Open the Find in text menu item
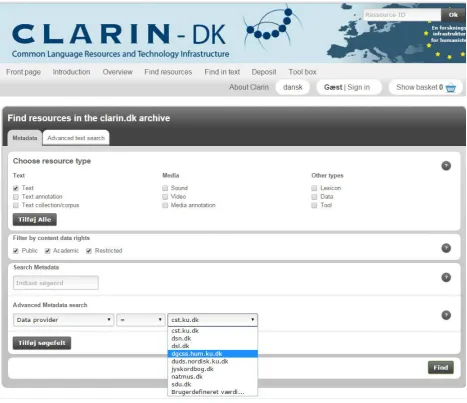The width and height of the screenshot is (467, 403). tap(222, 72)
